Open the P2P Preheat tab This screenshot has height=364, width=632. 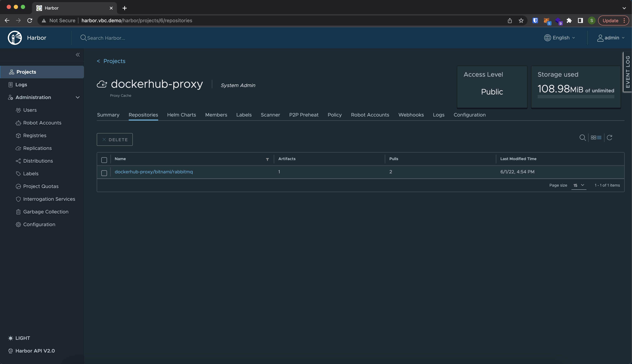[x=304, y=115]
